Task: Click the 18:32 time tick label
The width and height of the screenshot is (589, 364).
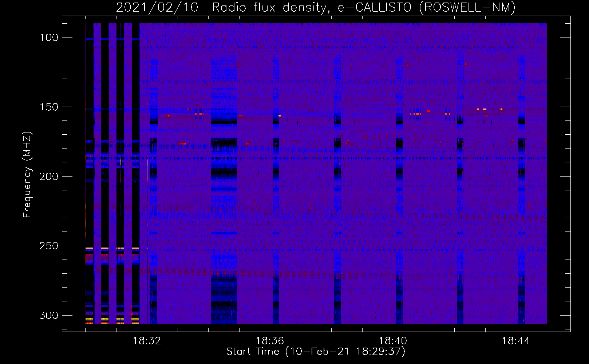Action: [x=147, y=341]
